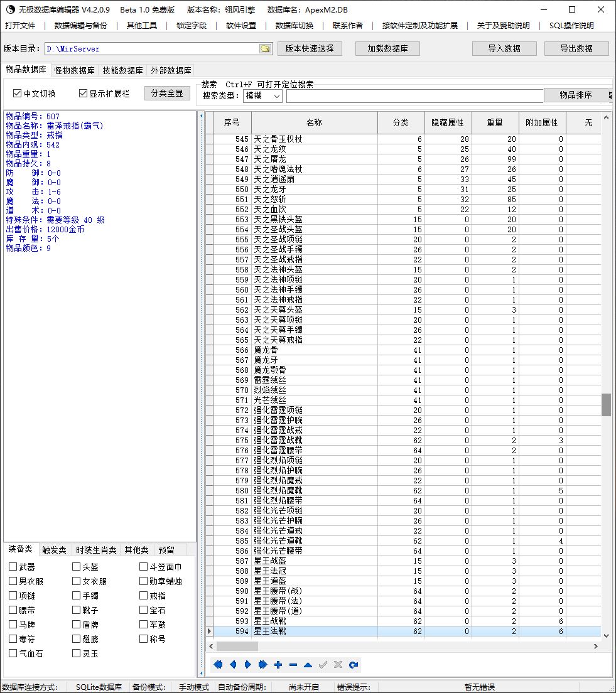Toggle 显示扩展栏 checkbox
The width and height of the screenshot is (616, 693).
pyautogui.click(x=83, y=94)
